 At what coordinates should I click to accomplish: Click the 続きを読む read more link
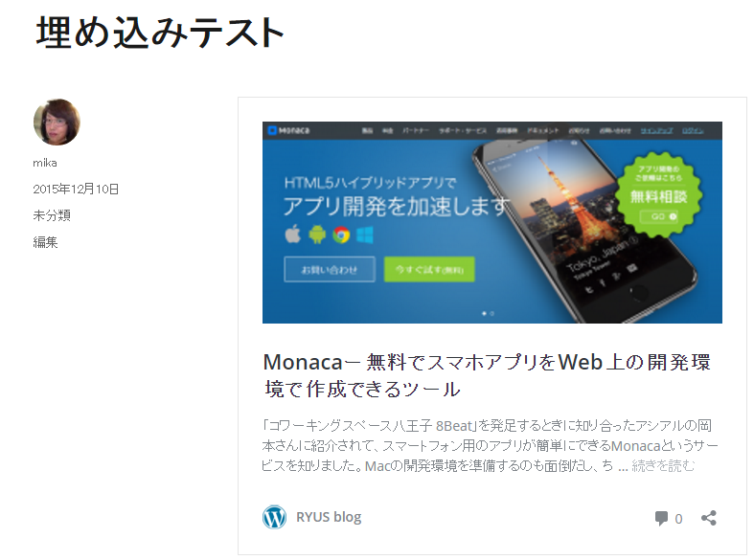[x=663, y=465]
